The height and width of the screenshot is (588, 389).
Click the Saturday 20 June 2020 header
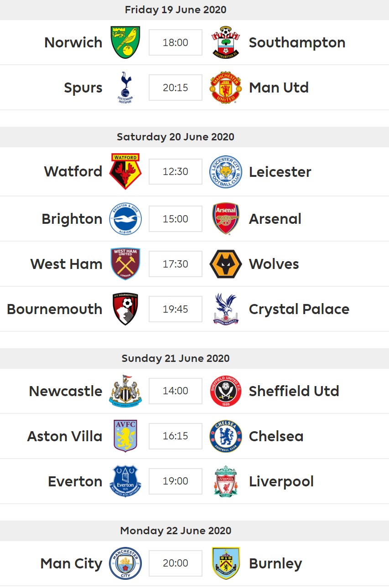(176, 137)
